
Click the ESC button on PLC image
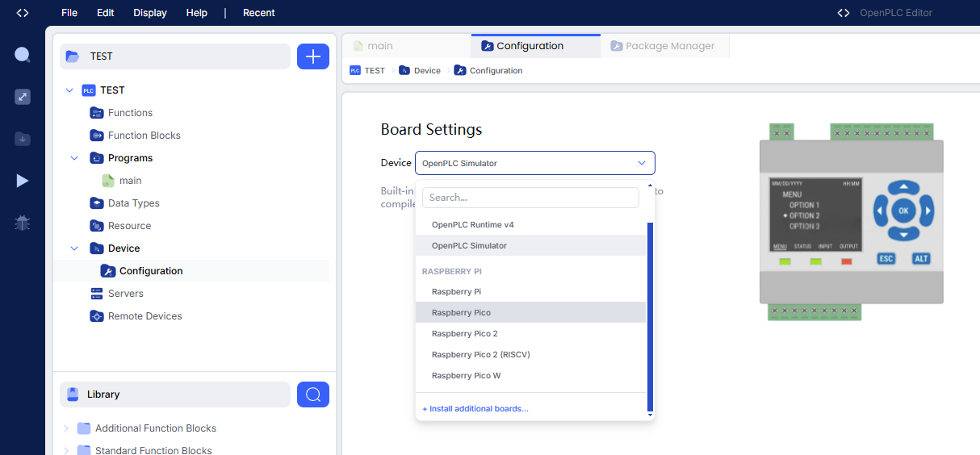tap(886, 258)
